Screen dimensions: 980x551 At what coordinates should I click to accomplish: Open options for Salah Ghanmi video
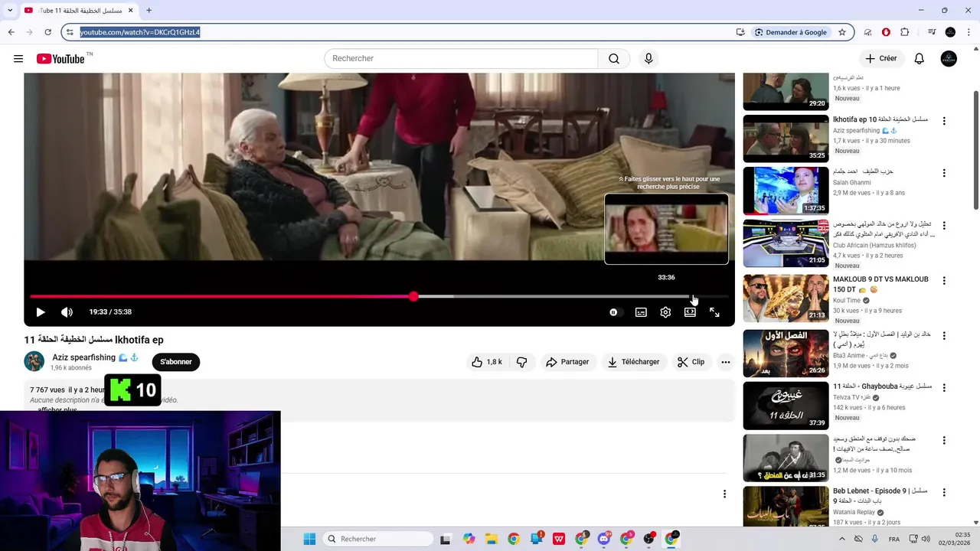[x=944, y=173]
